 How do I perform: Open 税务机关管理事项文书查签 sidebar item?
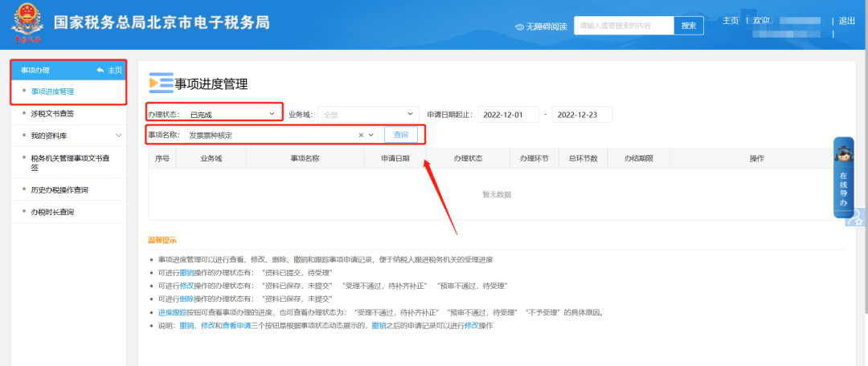coord(70,163)
